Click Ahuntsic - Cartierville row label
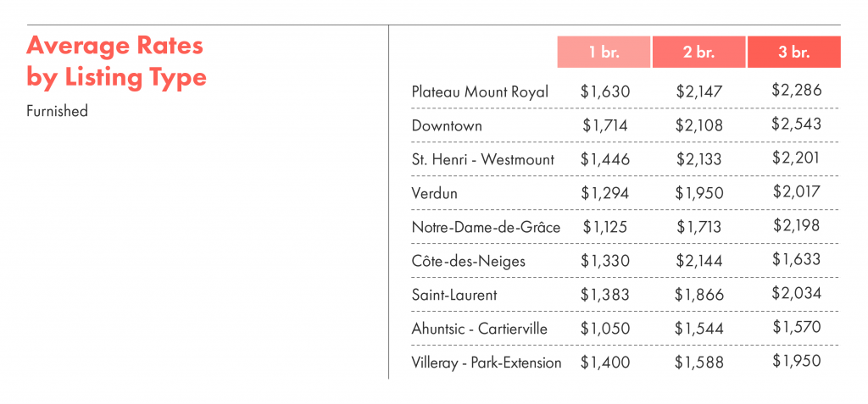This screenshot has width=868, height=404. click(x=480, y=329)
